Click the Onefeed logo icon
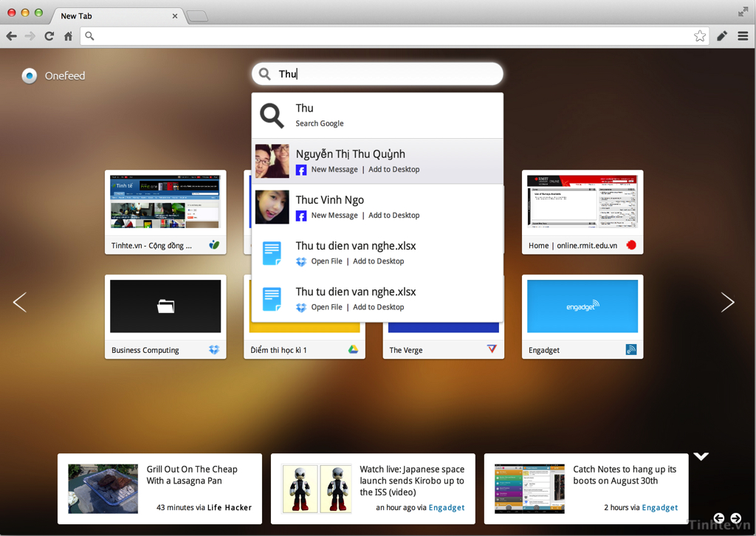756x536 pixels. pyautogui.click(x=30, y=76)
